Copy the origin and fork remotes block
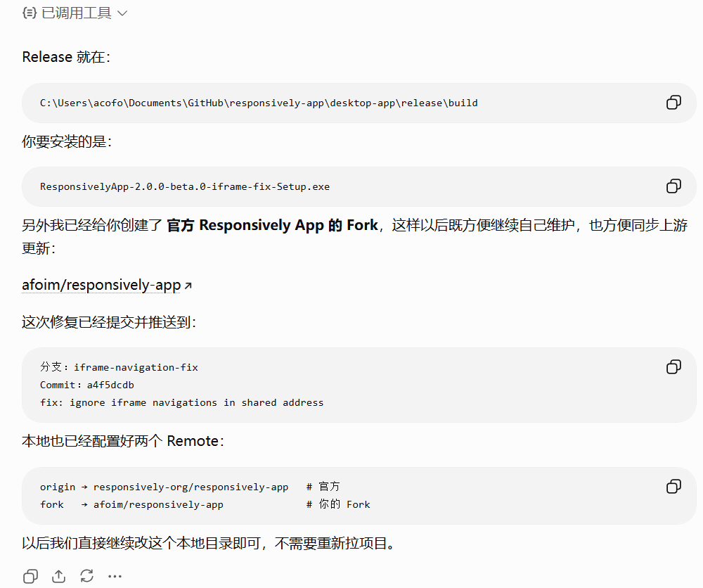The image size is (703, 588). [673, 486]
